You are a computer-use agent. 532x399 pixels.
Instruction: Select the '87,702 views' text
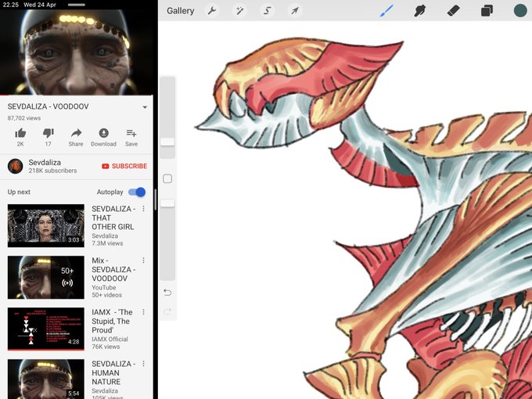click(x=24, y=118)
